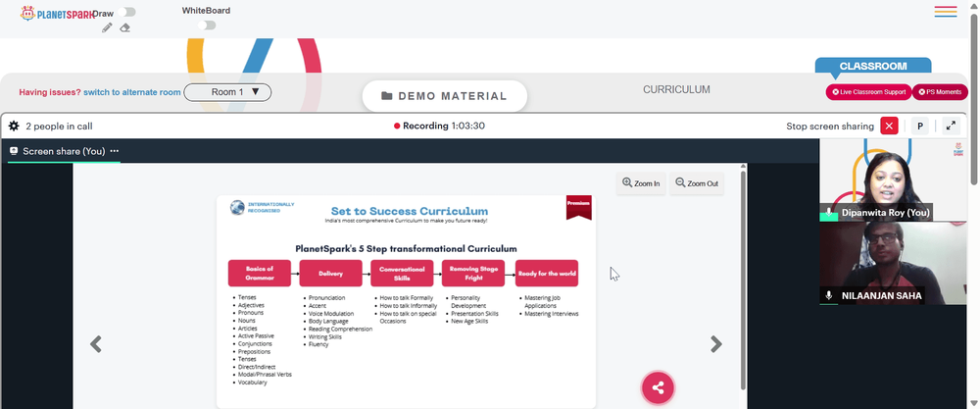The width and height of the screenshot is (980, 409).
Task: Click switch to alternate room link
Action: point(132,92)
